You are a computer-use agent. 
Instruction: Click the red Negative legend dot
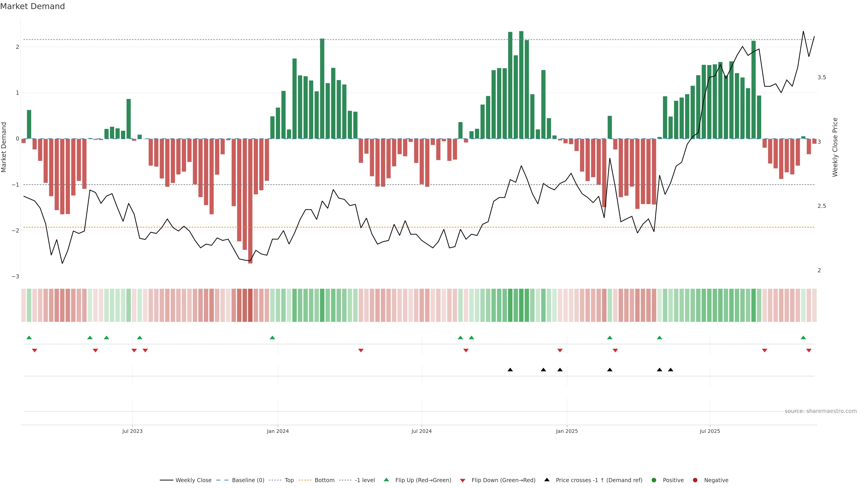[x=695, y=480]
